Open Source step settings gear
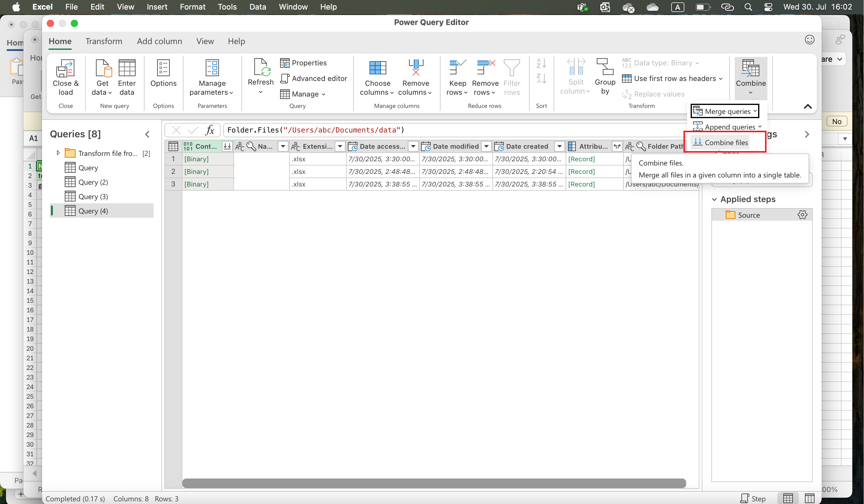The height and width of the screenshot is (504, 864). (x=802, y=215)
